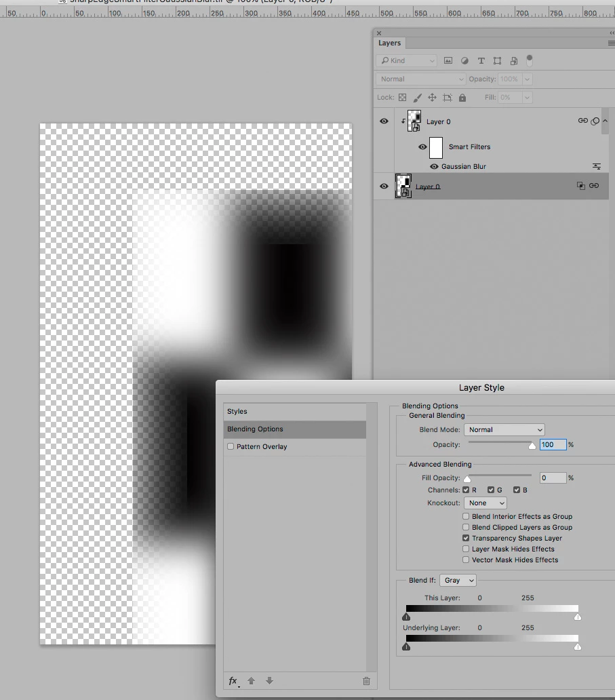Click the top Layer 0 thumbnail

point(414,121)
